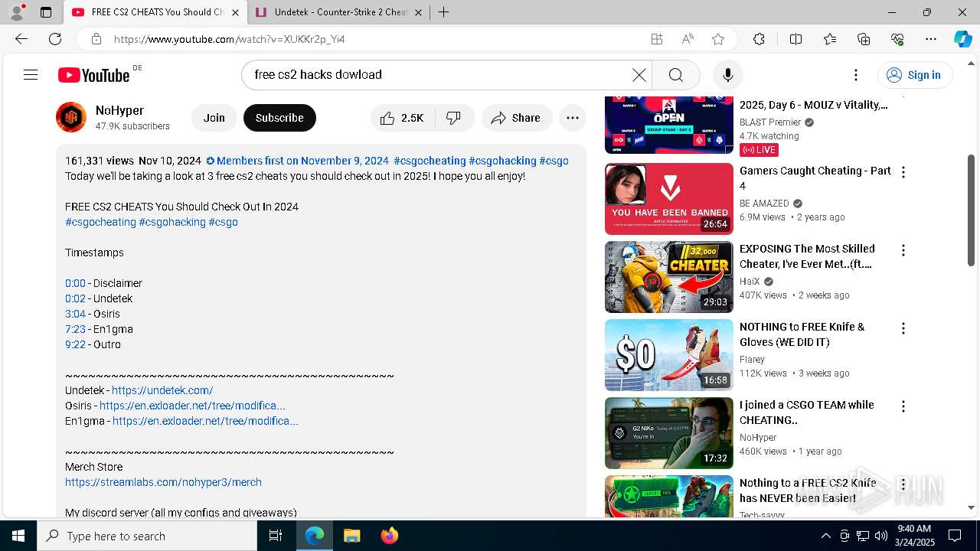Open File Explorer from taskbar
The image size is (980, 551).
click(351, 536)
